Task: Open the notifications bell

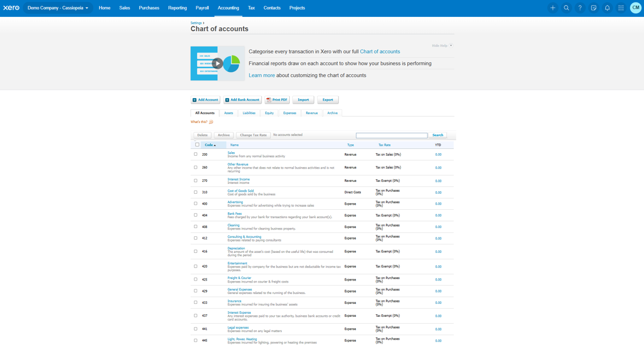Action: coord(607,8)
